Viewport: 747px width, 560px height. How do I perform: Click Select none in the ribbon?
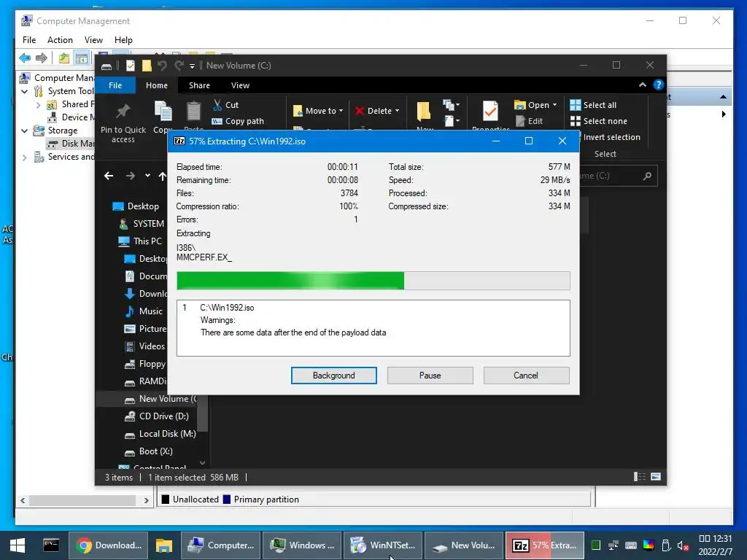point(598,121)
